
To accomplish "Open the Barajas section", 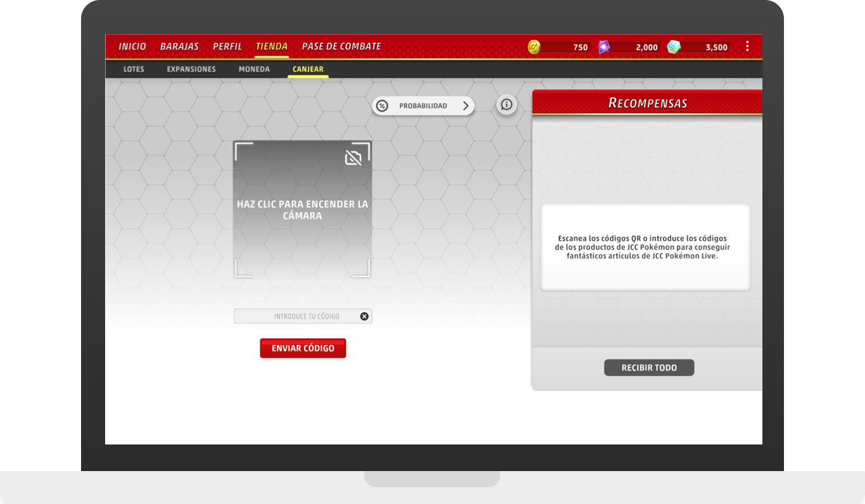I will pyautogui.click(x=179, y=46).
